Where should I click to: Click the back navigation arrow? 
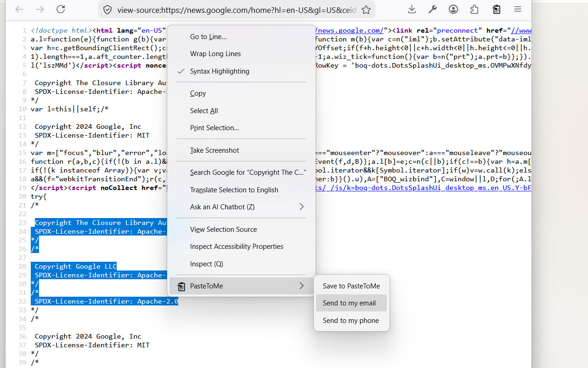point(19,9)
